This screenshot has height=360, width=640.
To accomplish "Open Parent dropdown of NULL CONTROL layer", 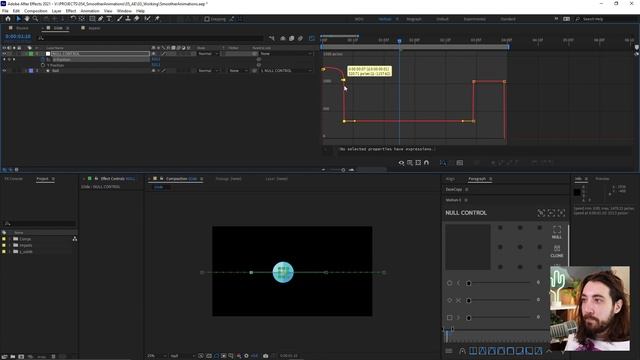I will point(286,53).
